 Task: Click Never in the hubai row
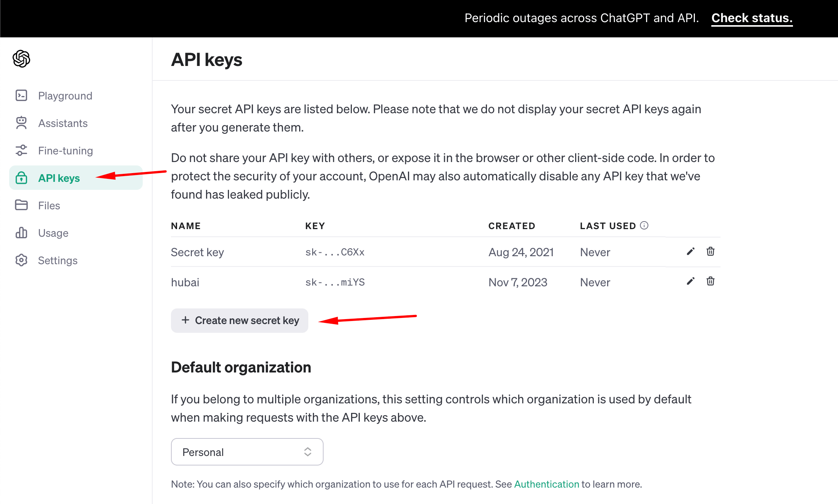pos(595,282)
